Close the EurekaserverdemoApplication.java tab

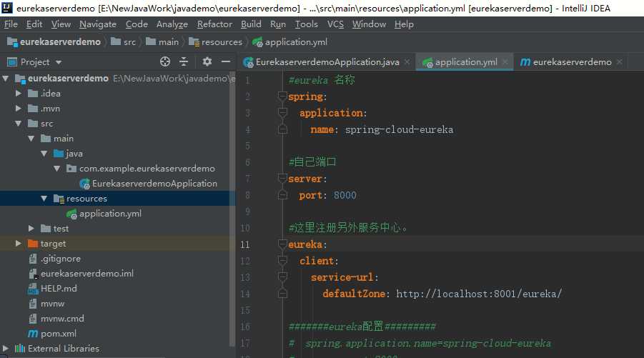(407, 62)
